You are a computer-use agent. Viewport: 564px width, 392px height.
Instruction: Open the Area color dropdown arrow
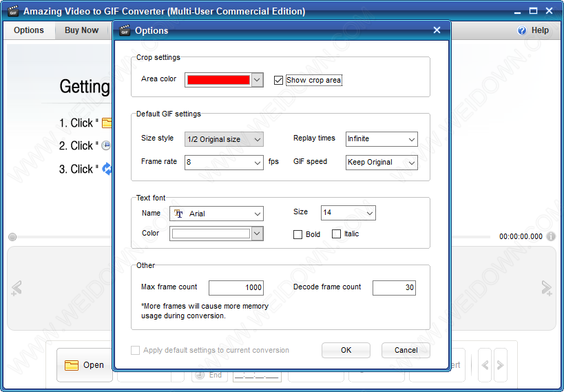[257, 80]
